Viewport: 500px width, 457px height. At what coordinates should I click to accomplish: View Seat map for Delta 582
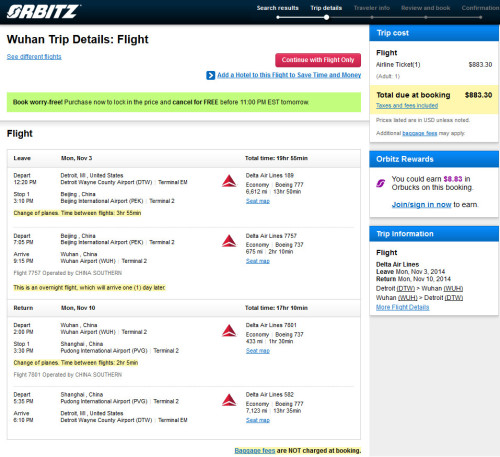pos(258,420)
